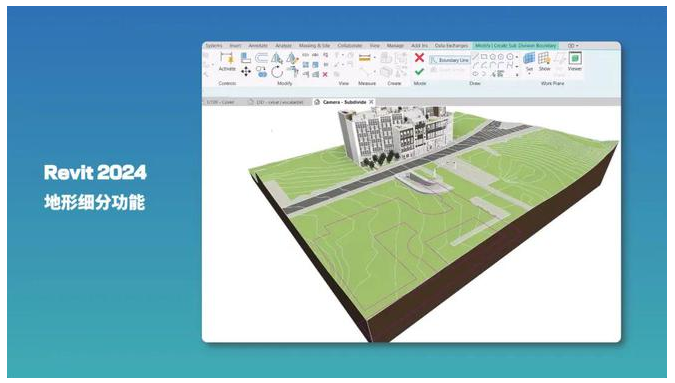675x383 pixels.
Task: Select the Ellipse draw tool
Action: [475, 74]
